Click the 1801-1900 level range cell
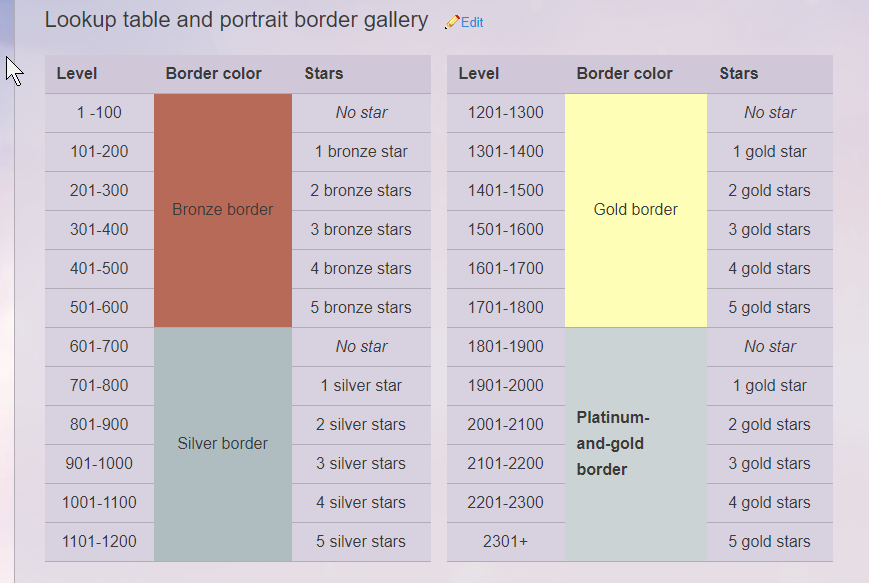This screenshot has height=583, width=869. (x=505, y=347)
